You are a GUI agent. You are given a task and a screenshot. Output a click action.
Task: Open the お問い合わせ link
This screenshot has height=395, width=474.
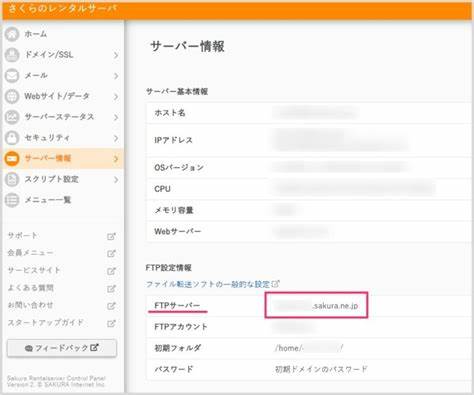[30, 305]
